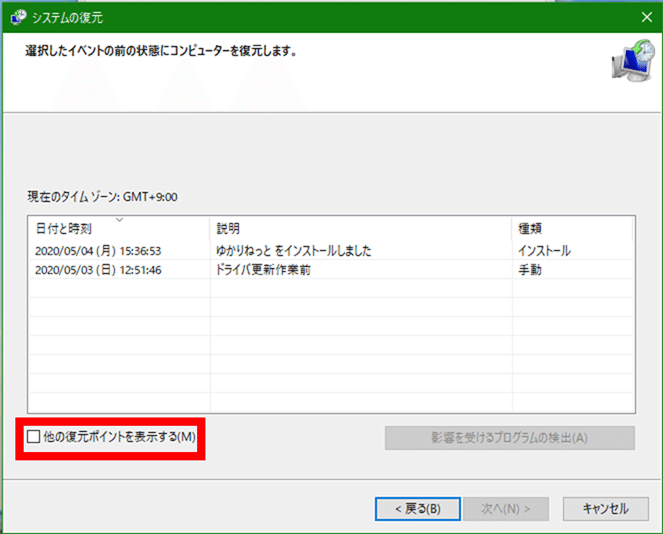Close the システムの復元 window
The width and height of the screenshot is (663, 534).
[x=647, y=17]
